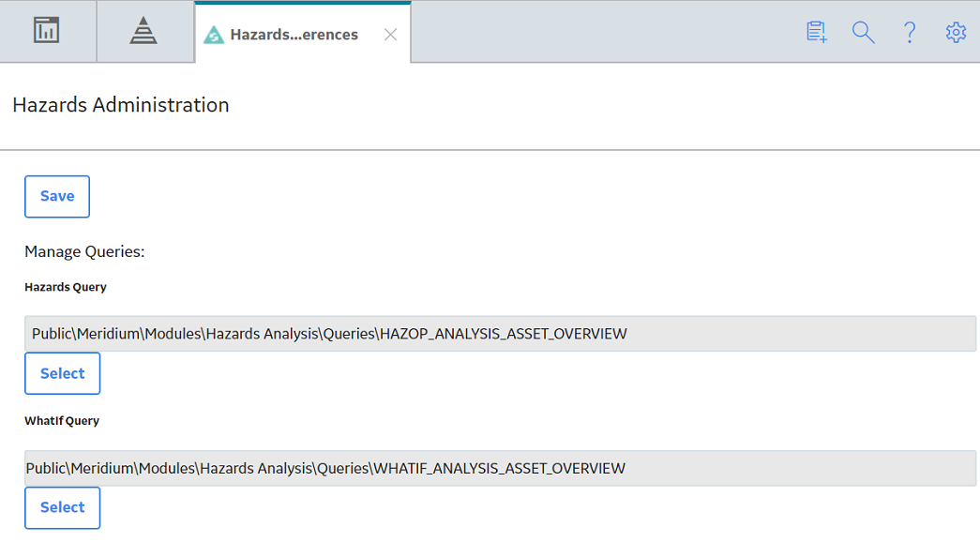Open the clipboard add-record icon
The width and height of the screenshot is (980, 557).
(x=816, y=32)
